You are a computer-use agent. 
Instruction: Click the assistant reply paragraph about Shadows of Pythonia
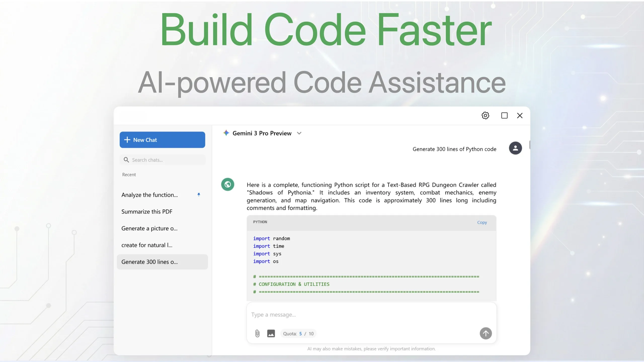coord(371,196)
